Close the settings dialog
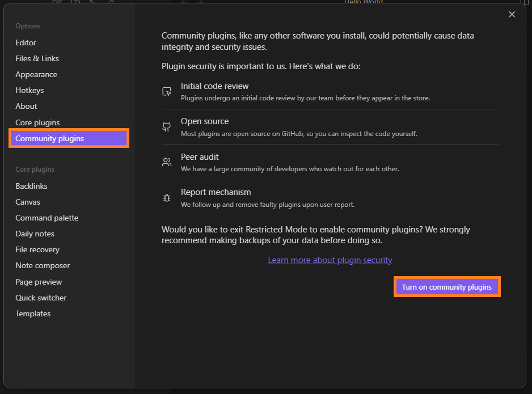 (512, 14)
